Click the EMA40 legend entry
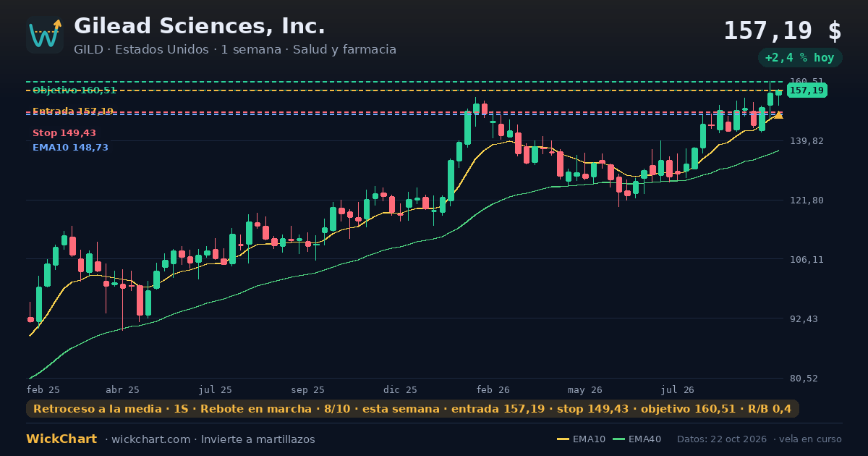 (637, 439)
